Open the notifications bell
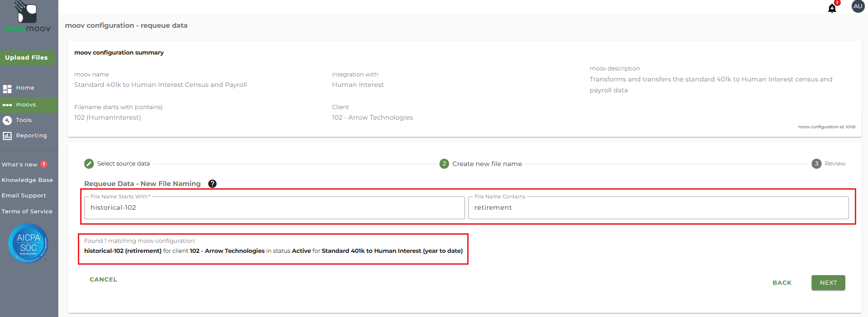Viewport: 868px width, 317px height. pyautogui.click(x=832, y=8)
